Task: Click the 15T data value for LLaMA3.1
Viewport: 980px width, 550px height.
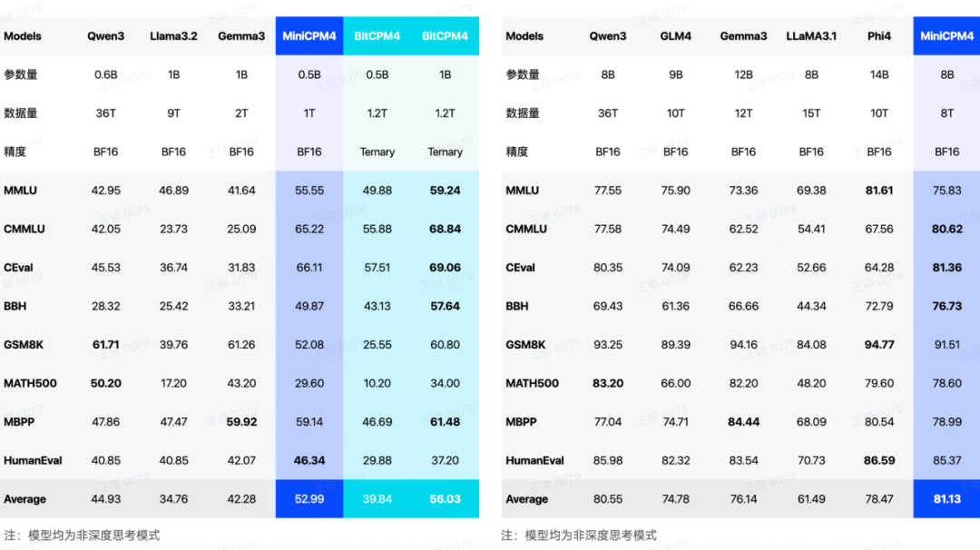Action: 811,113
